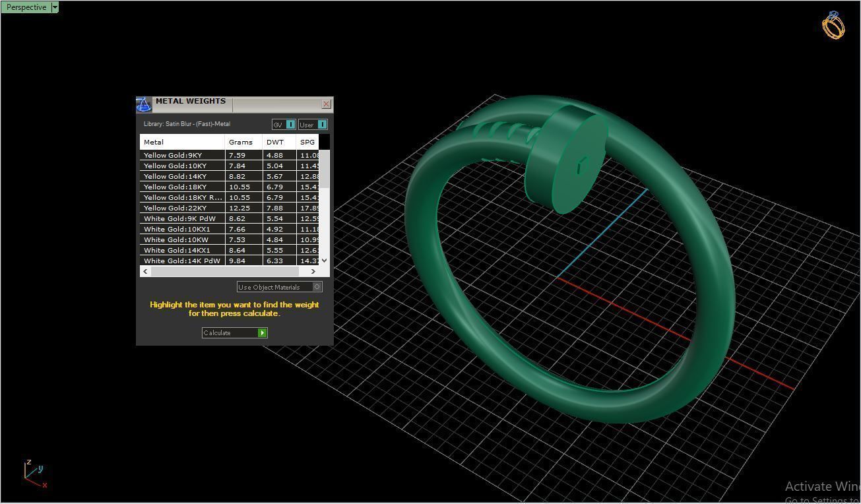Toggle the User library switch

pos(313,125)
